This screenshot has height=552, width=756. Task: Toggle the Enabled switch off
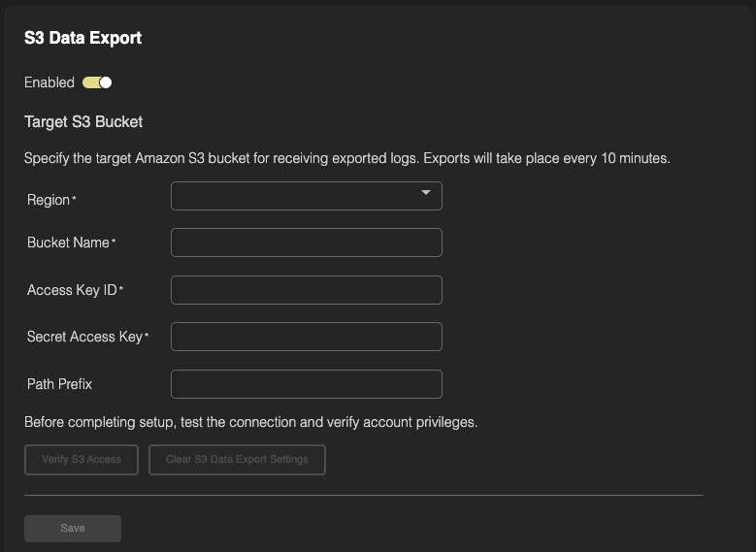click(x=97, y=82)
